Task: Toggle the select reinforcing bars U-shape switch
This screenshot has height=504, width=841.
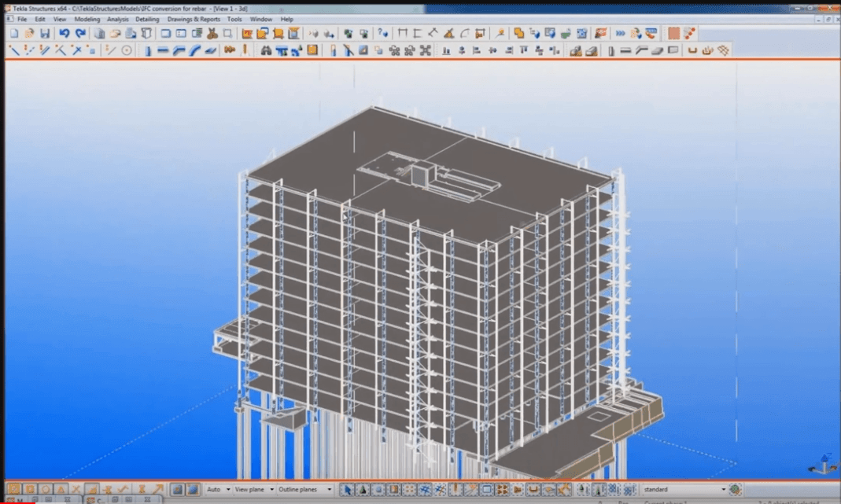Action: coord(533,490)
